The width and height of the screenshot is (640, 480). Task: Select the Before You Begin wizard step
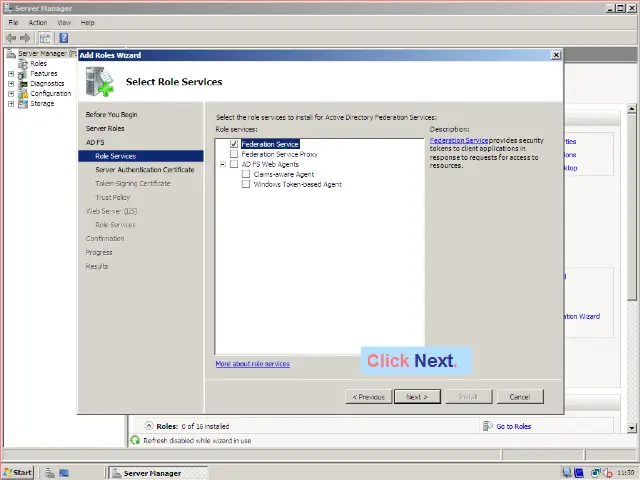pyautogui.click(x=111, y=115)
